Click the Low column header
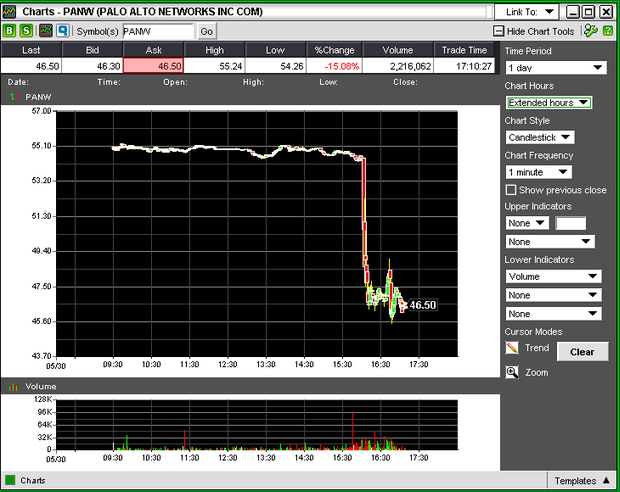Screen dimensions: 620x492 tap(275, 50)
